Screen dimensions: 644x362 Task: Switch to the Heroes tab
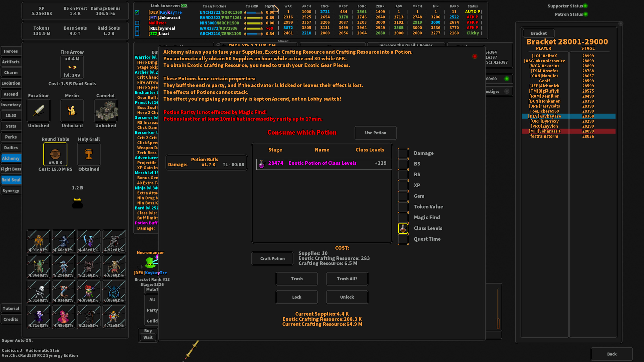click(11, 51)
